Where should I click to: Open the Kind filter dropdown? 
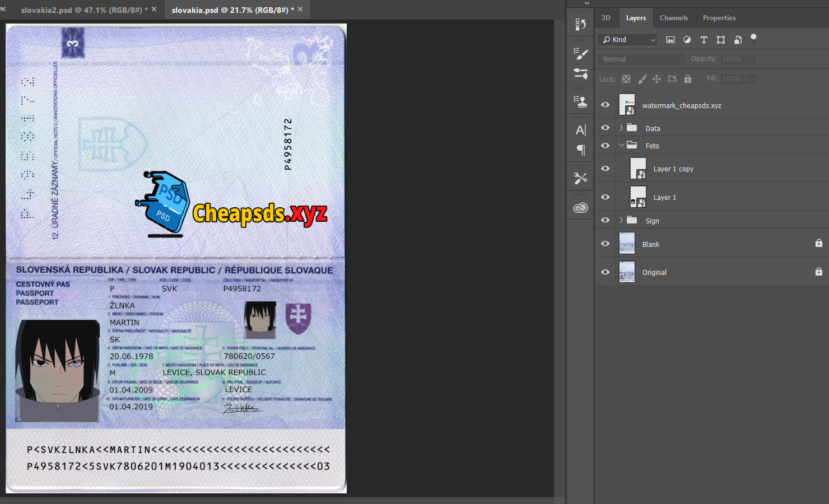coord(627,40)
